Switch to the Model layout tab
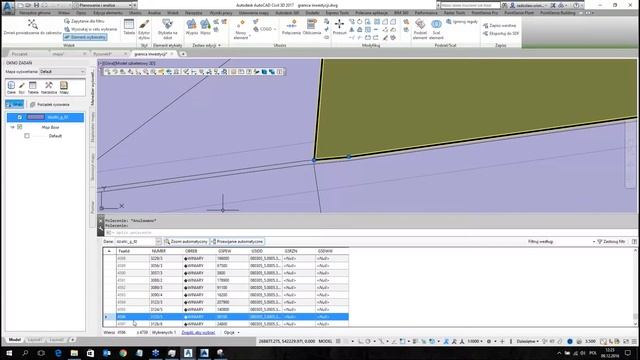Screen dimensions: 640x360 15,340
